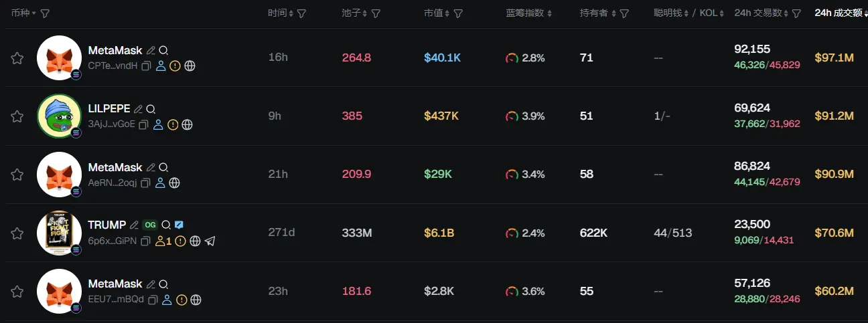Copy the LILPEPE contract address

[143, 124]
